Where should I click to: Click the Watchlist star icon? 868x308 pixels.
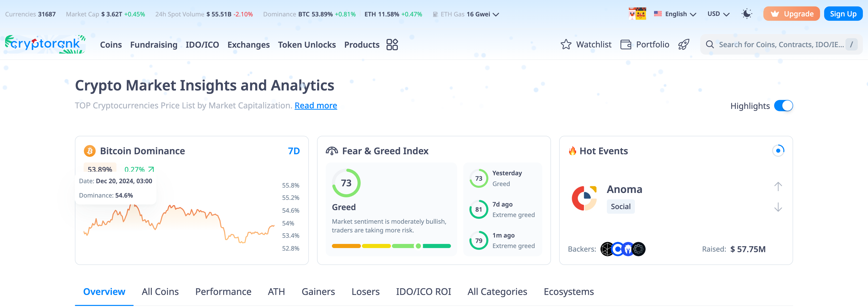[x=566, y=44]
